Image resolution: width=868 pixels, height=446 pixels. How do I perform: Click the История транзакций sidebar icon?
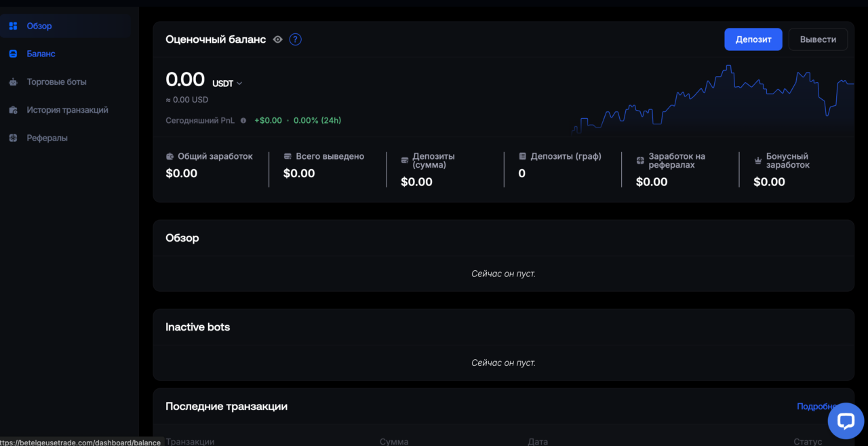pos(13,110)
